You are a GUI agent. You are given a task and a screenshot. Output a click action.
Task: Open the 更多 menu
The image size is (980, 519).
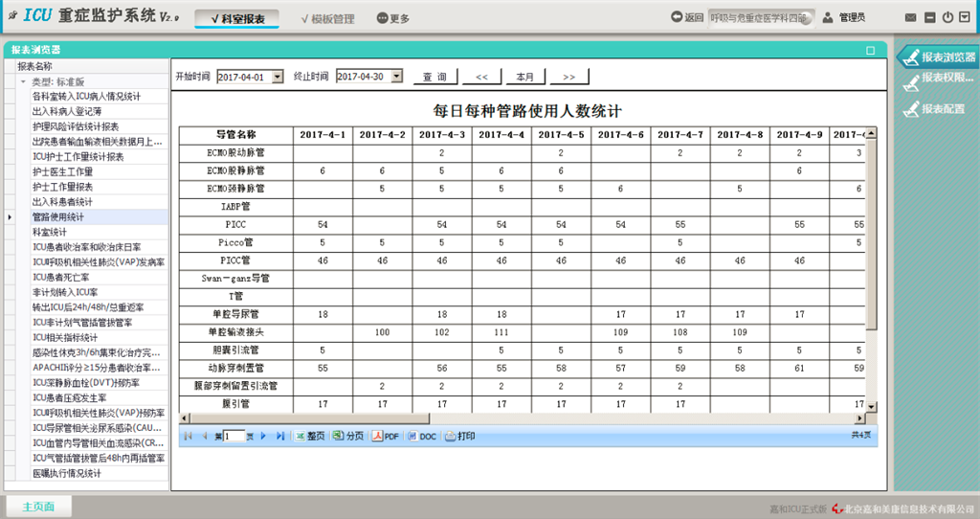coord(393,19)
